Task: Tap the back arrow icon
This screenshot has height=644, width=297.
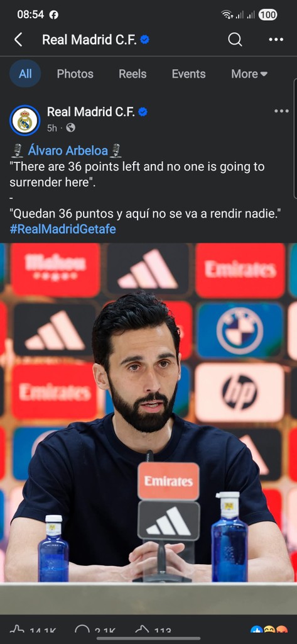Action: click(x=18, y=40)
